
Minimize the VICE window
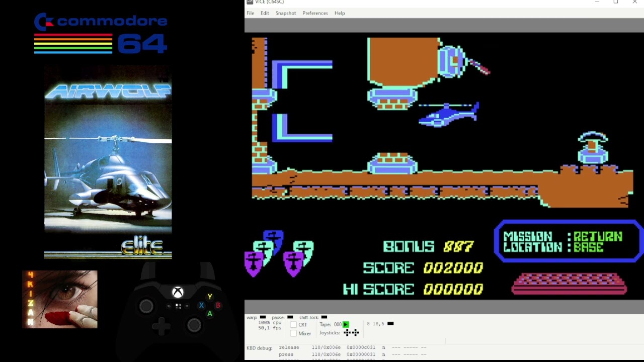pos(597,2)
